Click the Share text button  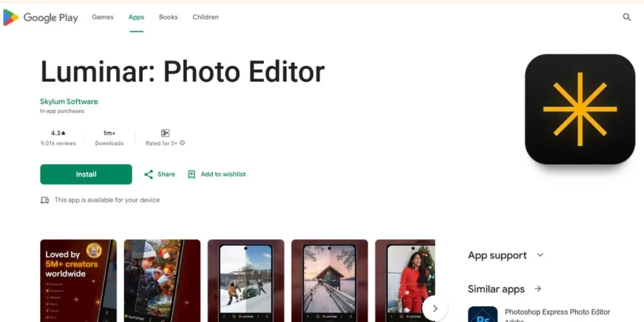click(x=166, y=175)
